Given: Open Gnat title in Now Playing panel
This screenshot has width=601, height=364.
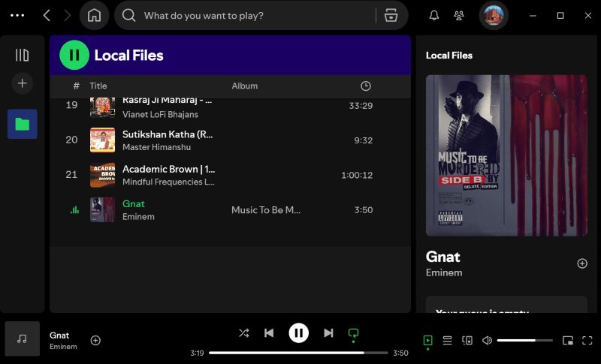Looking at the screenshot, I should [442, 257].
